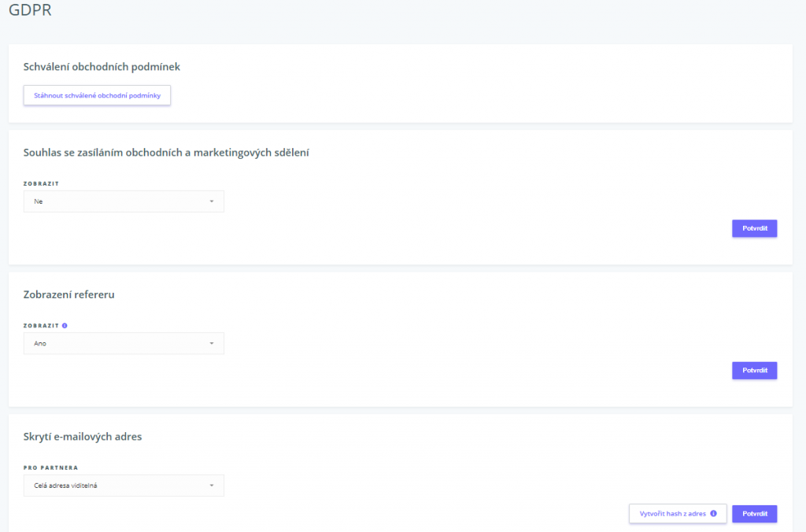Download approved terms via Stáhnout schválené obchodní podmínky
The image size is (806, 532).
pos(97,95)
